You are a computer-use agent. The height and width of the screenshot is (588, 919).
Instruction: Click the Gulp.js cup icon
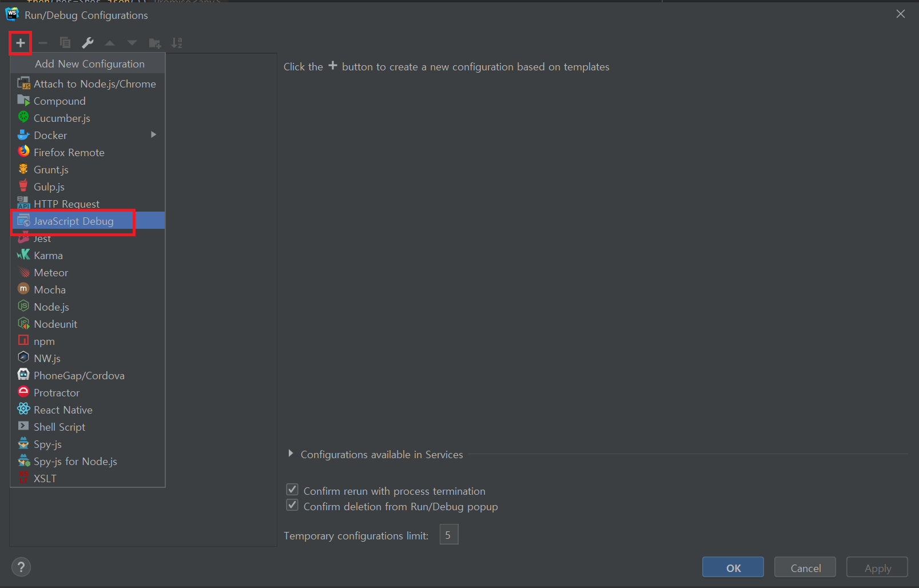pyautogui.click(x=23, y=185)
